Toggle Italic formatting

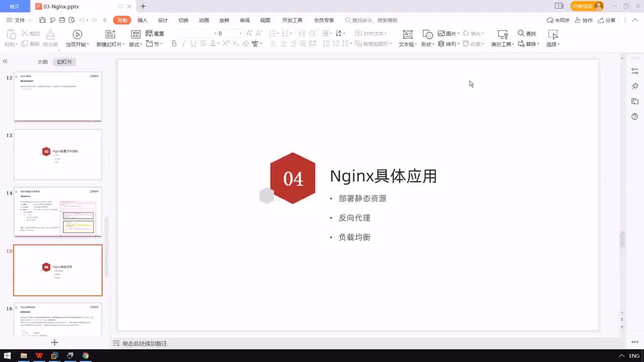[x=184, y=44]
